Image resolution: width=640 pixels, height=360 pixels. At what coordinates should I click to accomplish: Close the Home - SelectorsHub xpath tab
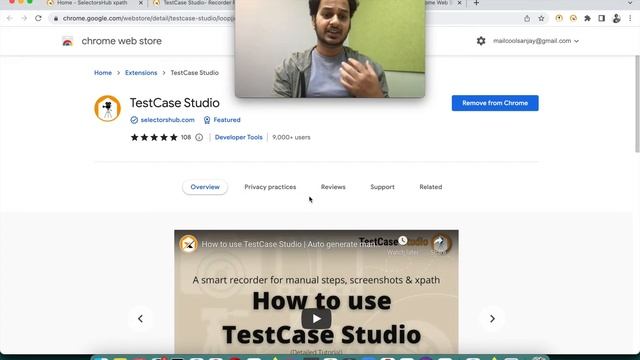[x=141, y=3]
